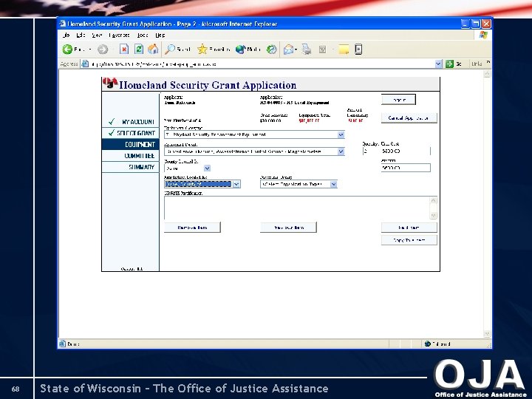Click the Windows flag logo in the menu bar

(483, 35)
